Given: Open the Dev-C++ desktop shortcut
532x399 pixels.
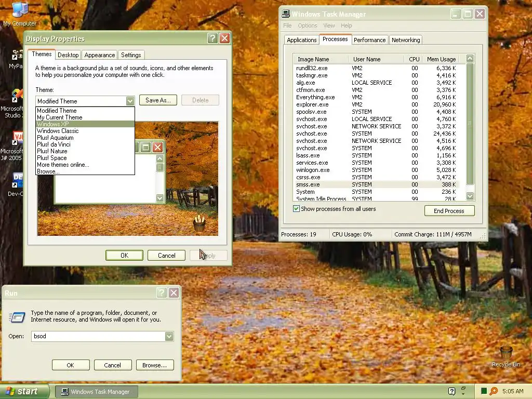Looking at the screenshot, I should 15,184.
